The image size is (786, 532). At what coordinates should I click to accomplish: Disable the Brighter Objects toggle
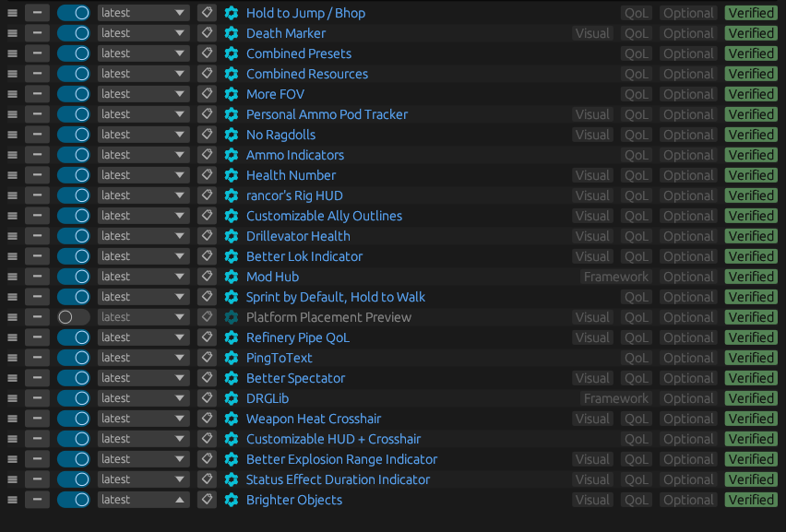[x=73, y=500]
